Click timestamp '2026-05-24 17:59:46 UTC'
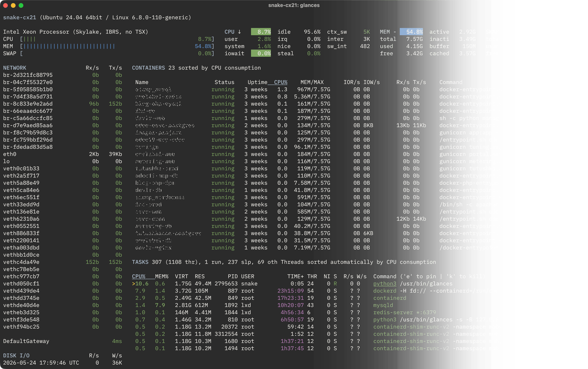This screenshot has width=588, height=369. pyautogui.click(x=41, y=363)
